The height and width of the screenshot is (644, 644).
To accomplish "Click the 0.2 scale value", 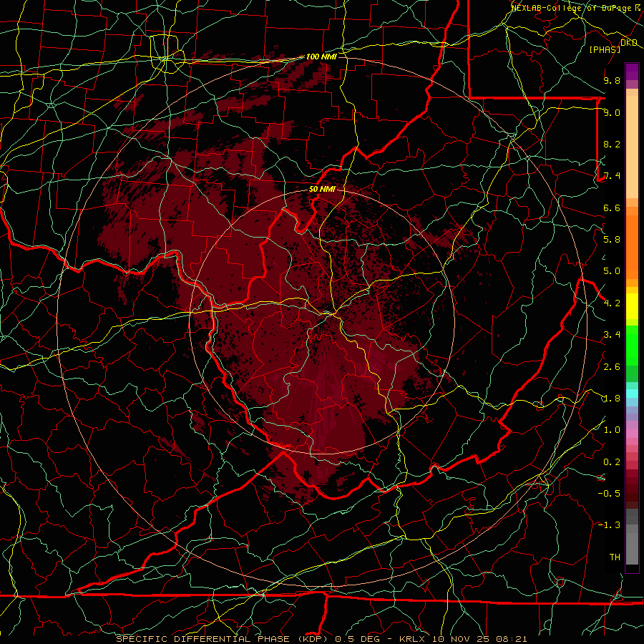I will tap(612, 462).
